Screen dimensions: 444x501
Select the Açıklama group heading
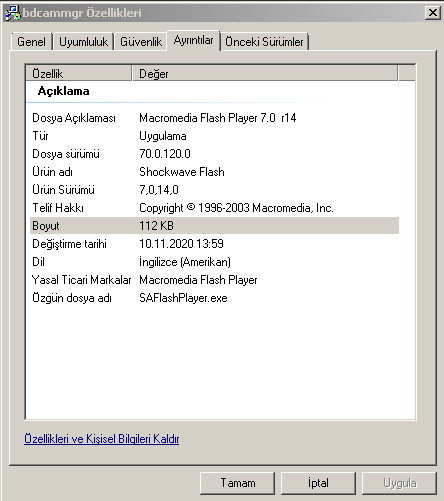coord(63,91)
